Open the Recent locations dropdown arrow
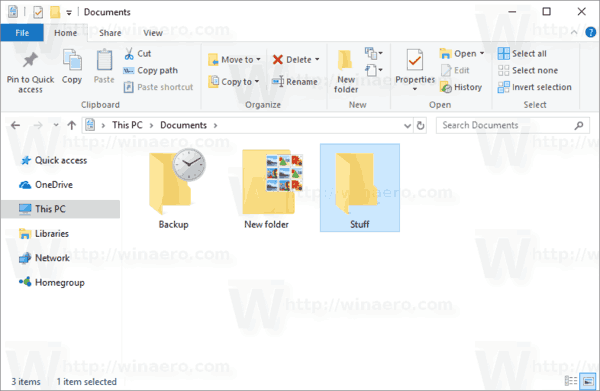 pyautogui.click(x=56, y=125)
